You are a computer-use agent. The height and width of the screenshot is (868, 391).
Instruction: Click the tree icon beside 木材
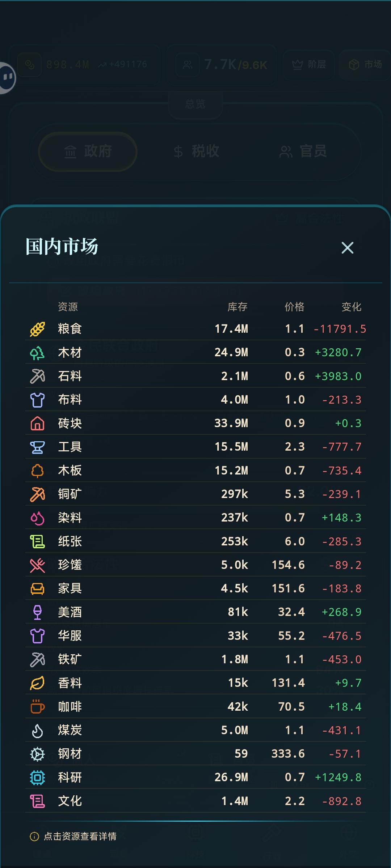(37, 353)
